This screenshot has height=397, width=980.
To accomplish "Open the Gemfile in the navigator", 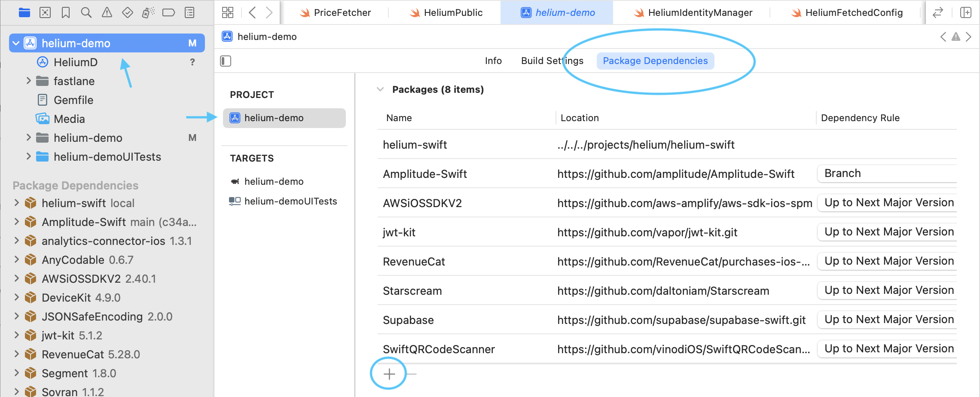I will [x=73, y=100].
